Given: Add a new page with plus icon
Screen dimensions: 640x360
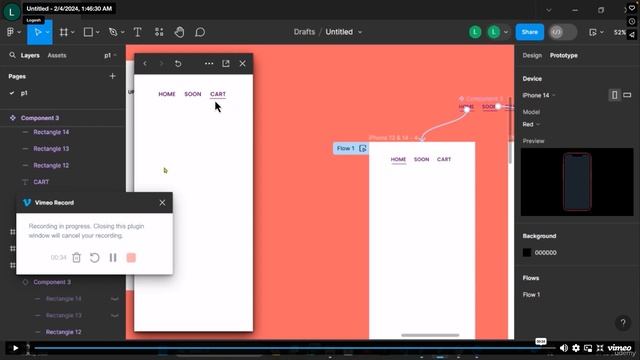Looking at the screenshot, I should (112, 76).
